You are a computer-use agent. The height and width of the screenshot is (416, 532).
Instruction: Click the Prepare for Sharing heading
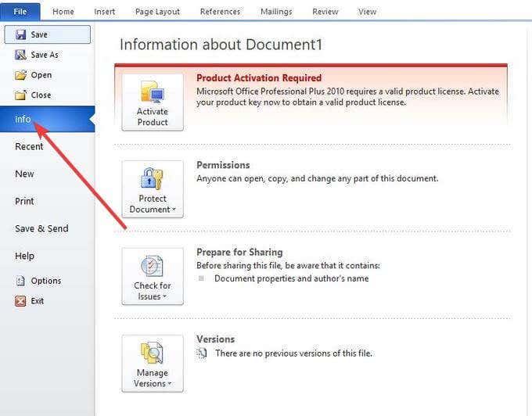(239, 253)
